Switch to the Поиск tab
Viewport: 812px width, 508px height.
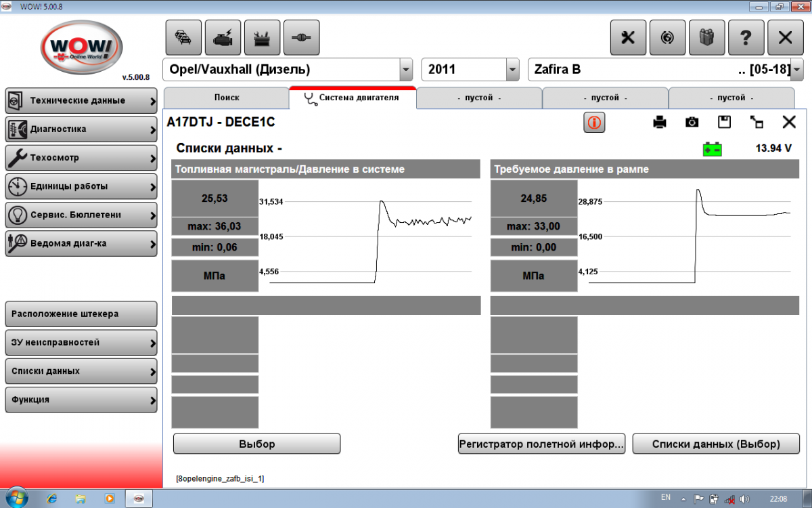point(227,98)
